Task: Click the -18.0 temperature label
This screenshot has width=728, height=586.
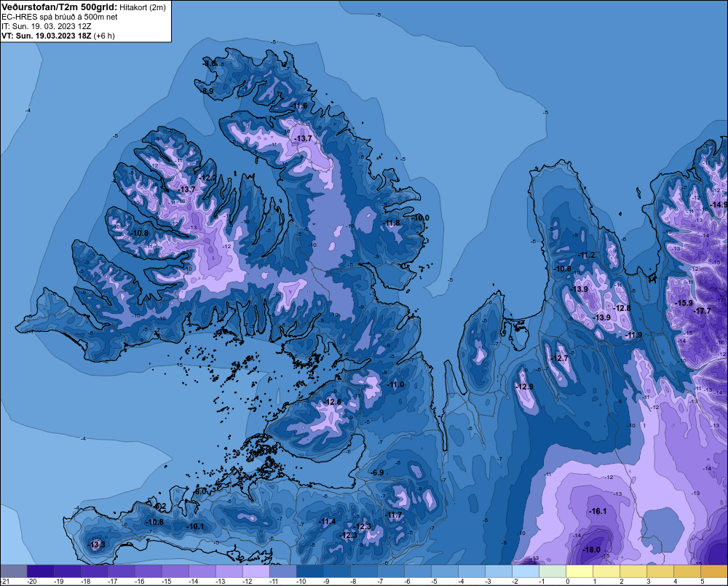Action: (x=591, y=550)
